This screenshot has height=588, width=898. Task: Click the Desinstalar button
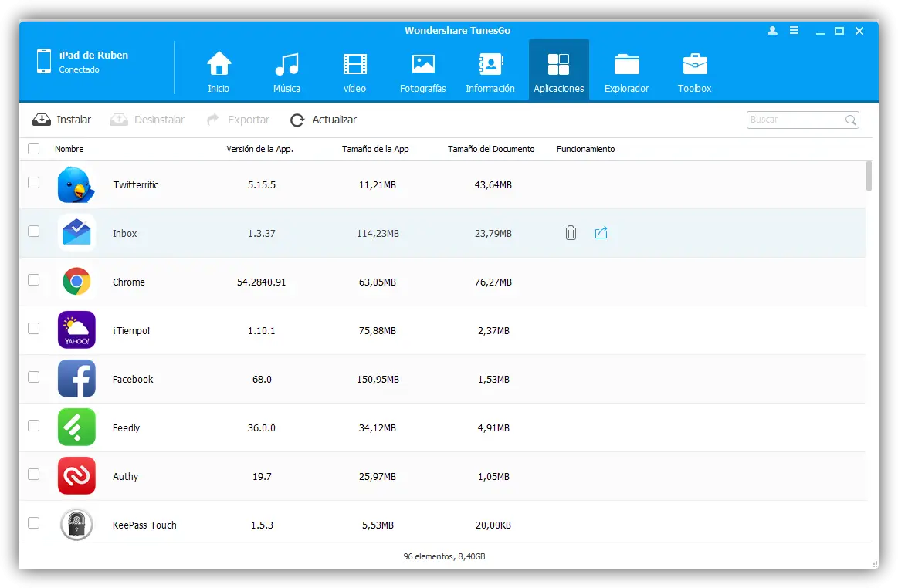click(147, 120)
